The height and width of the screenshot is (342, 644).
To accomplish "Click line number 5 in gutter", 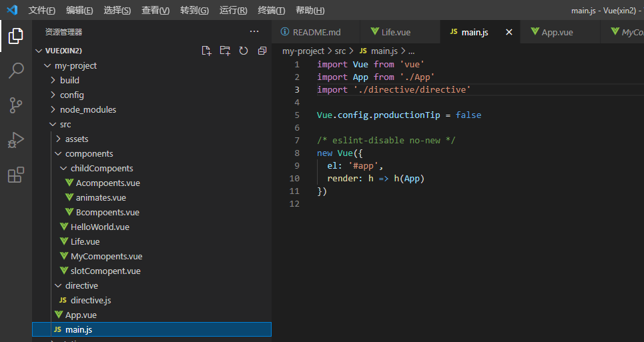I will point(297,115).
